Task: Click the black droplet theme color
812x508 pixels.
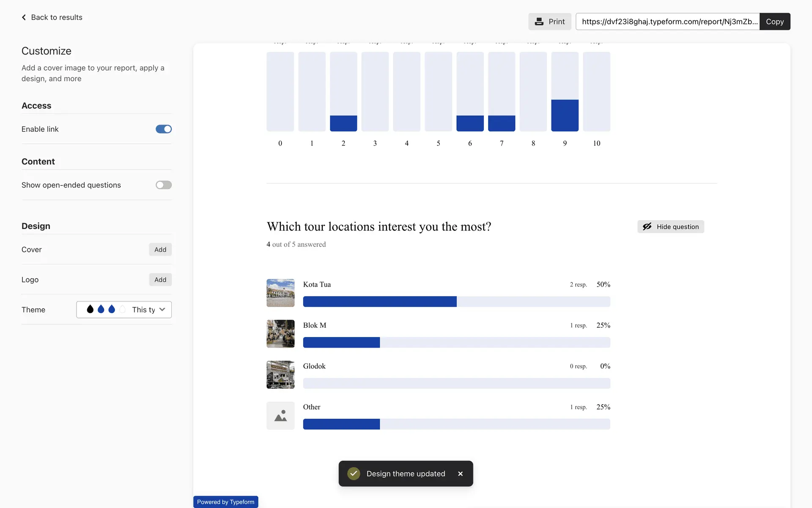Action: point(90,309)
